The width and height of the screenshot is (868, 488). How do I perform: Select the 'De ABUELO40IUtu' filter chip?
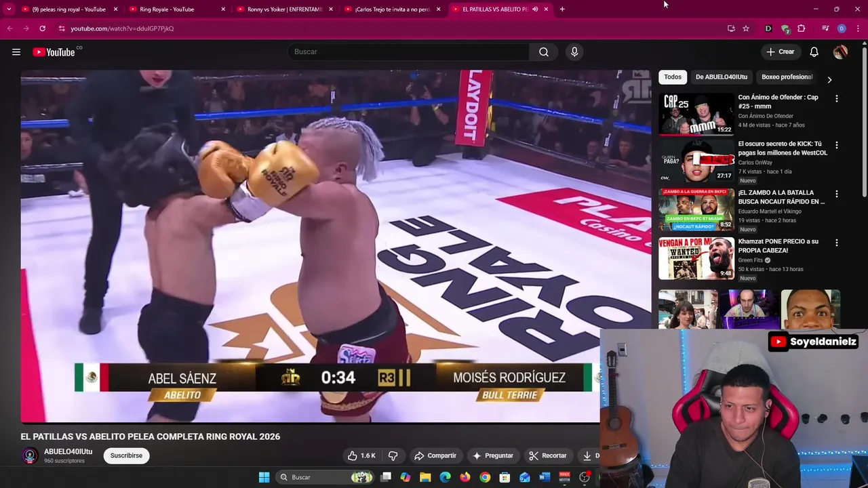click(722, 77)
